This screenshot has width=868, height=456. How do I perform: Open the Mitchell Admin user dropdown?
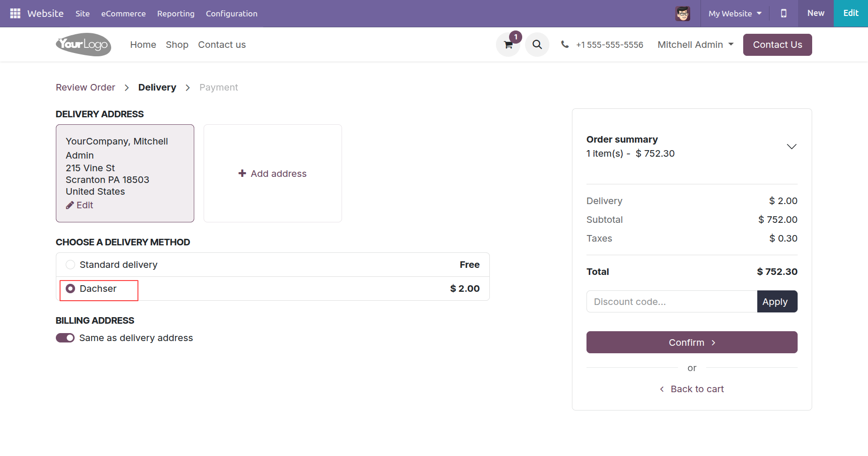[x=695, y=45]
